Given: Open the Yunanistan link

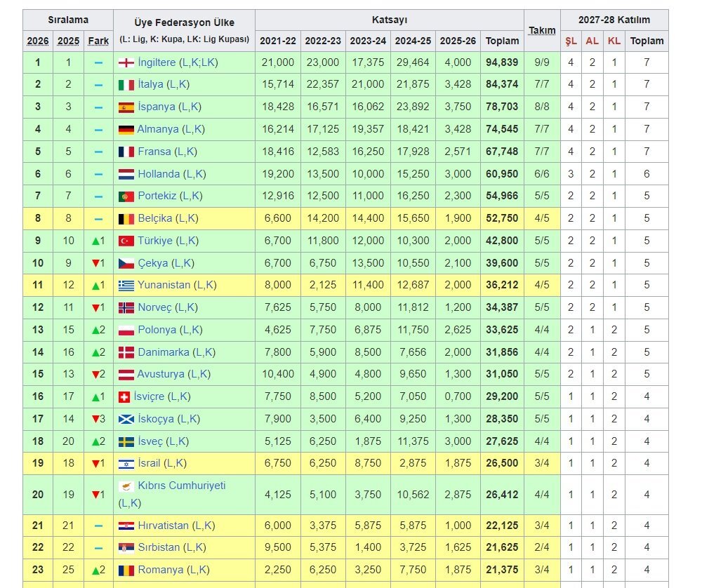Looking at the screenshot, I should (164, 285).
